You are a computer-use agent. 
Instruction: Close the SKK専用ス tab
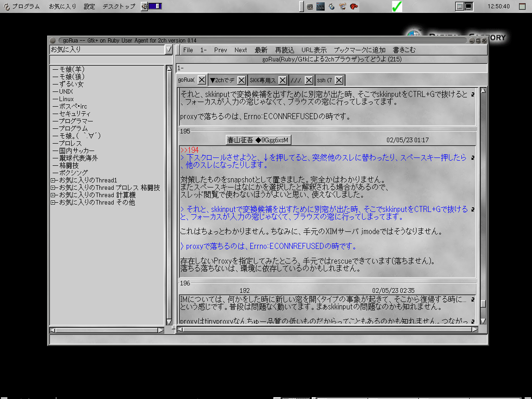[x=283, y=80]
